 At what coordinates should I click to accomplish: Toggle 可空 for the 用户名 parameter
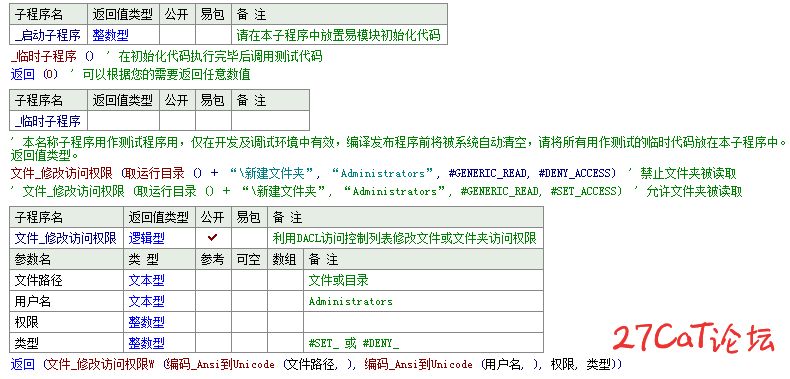(249, 301)
